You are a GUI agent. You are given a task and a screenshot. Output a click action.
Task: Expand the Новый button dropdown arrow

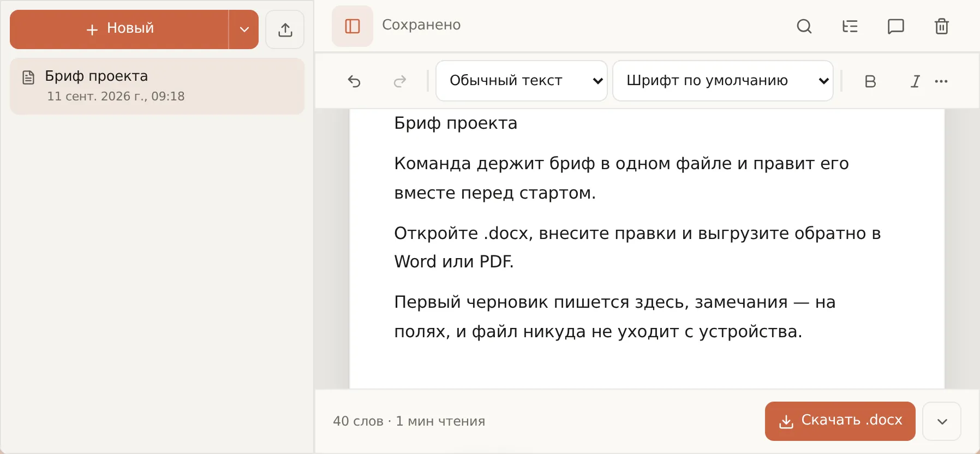pos(244,29)
